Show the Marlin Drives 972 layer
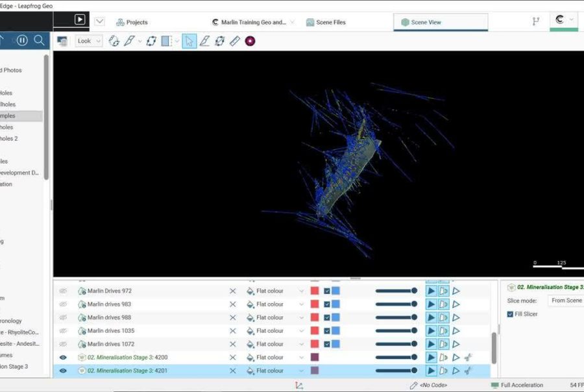The width and height of the screenshot is (584, 392). [x=62, y=291]
